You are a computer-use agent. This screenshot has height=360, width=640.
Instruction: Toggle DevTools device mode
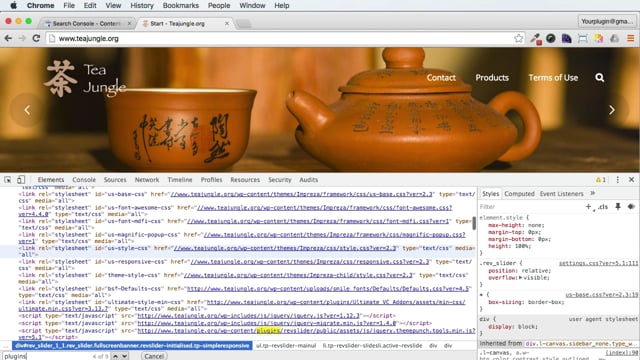tap(21, 180)
